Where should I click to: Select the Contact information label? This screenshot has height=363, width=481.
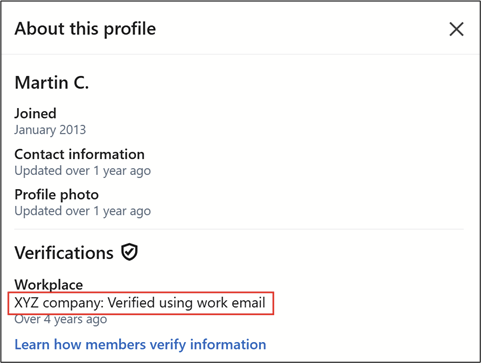79,154
